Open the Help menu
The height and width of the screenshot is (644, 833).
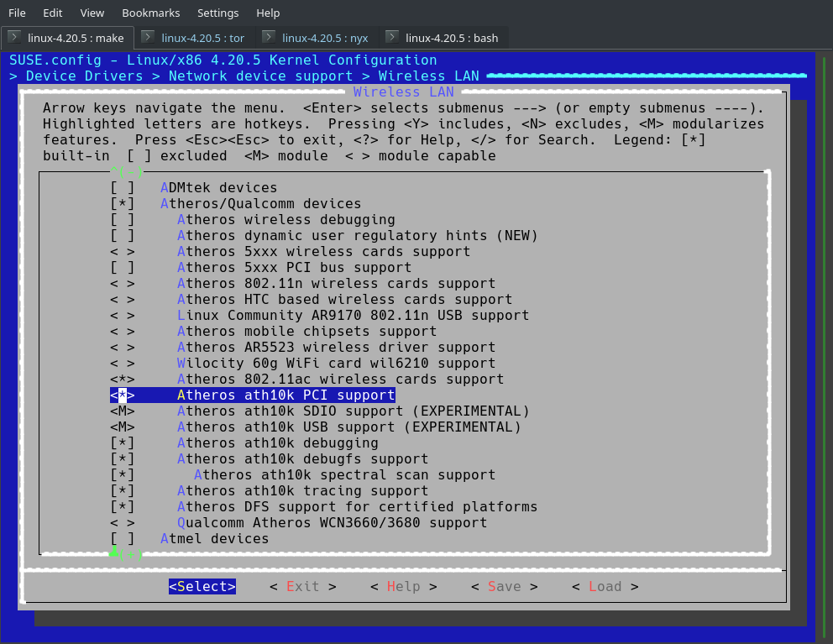point(268,13)
